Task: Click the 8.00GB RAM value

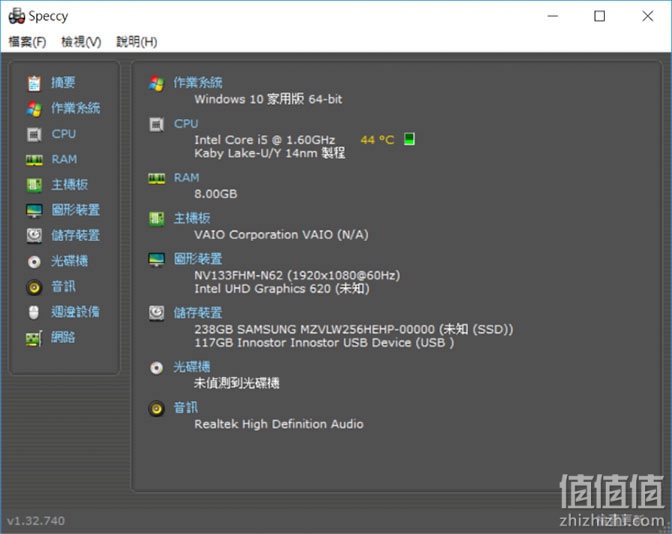Action: 216,194
